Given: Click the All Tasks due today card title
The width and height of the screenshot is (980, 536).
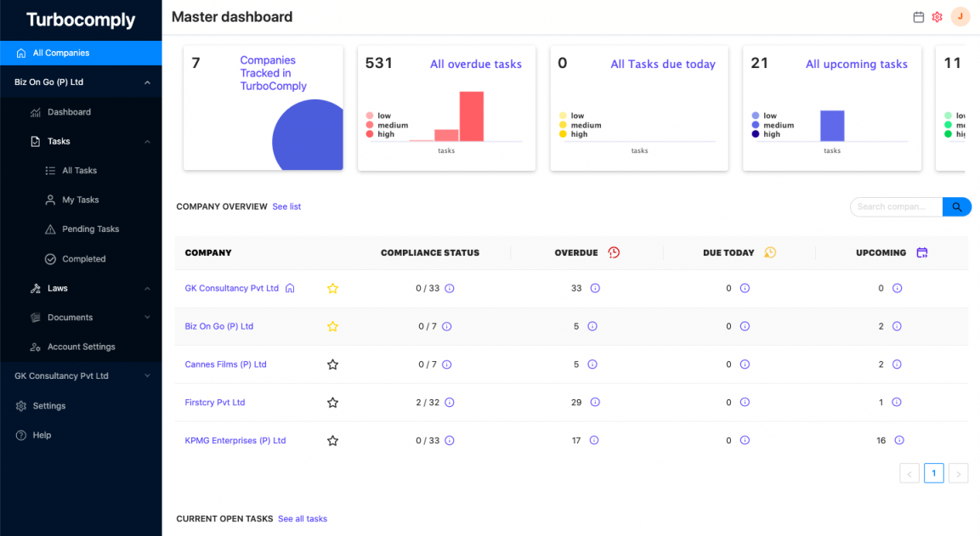Looking at the screenshot, I should tap(662, 64).
